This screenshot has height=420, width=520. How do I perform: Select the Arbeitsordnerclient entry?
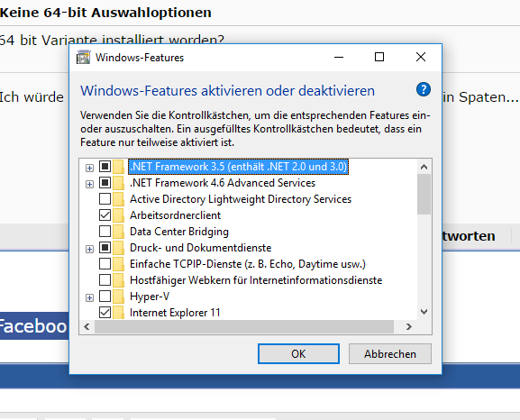pyautogui.click(x=175, y=215)
